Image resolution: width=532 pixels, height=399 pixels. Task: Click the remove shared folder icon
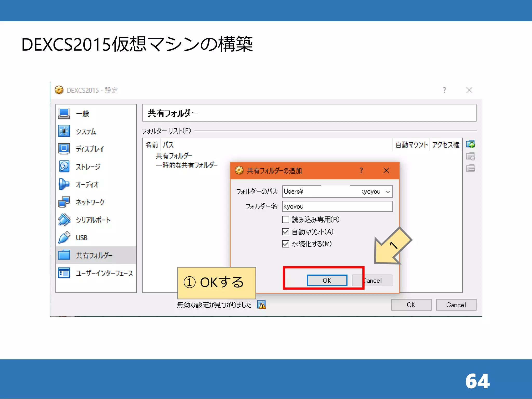coord(470,168)
